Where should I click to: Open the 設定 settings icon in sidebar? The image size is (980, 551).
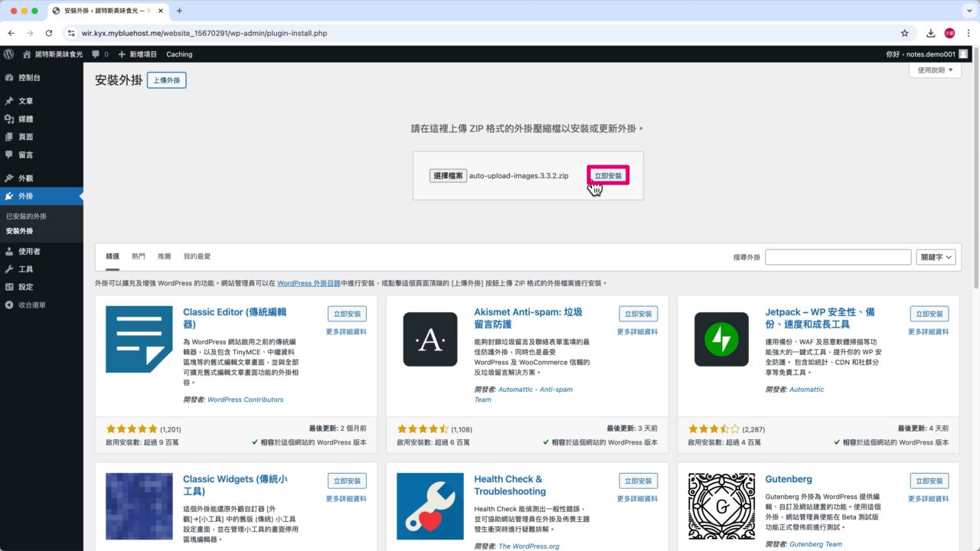9,287
